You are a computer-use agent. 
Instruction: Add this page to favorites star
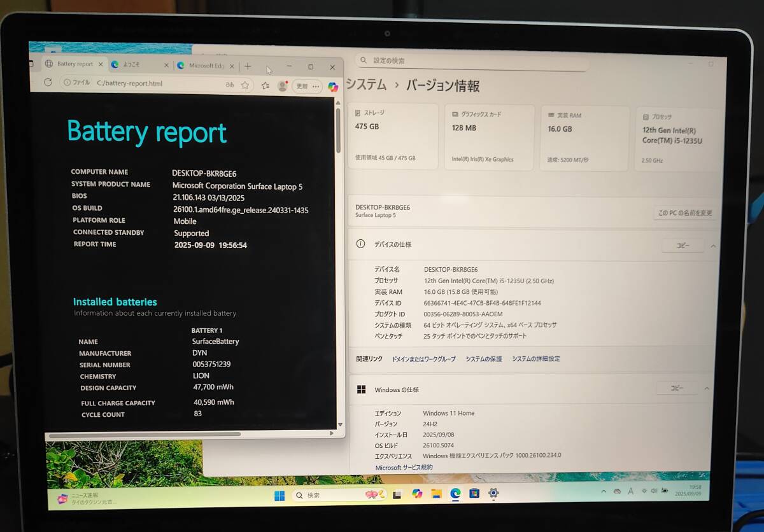point(245,85)
